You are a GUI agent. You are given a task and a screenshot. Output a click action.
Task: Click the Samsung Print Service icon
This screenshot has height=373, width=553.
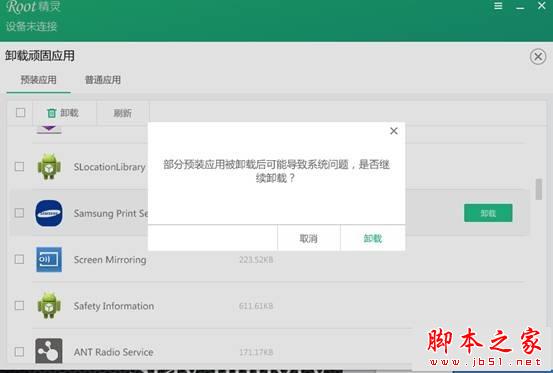(49, 213)
